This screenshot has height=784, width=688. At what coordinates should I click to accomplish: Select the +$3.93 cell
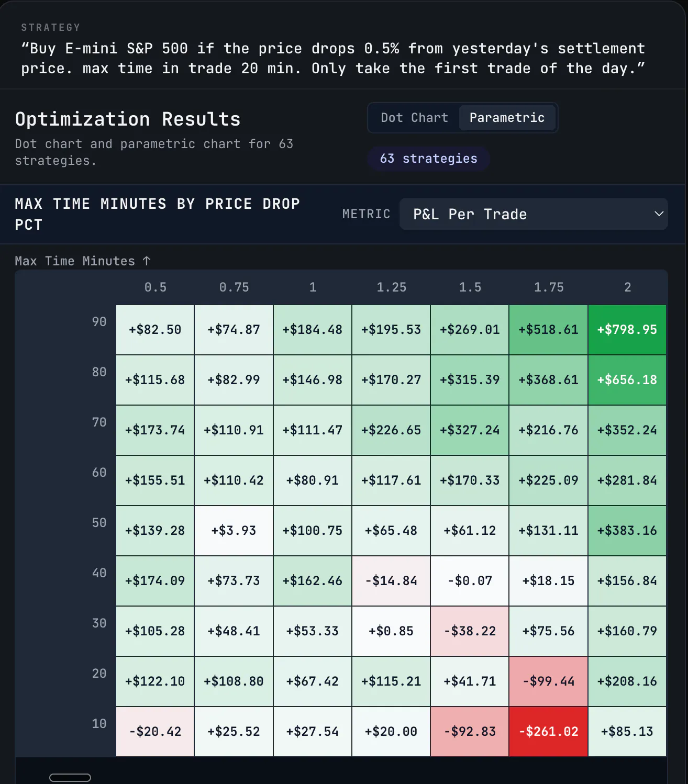click(x=234, y=531)
